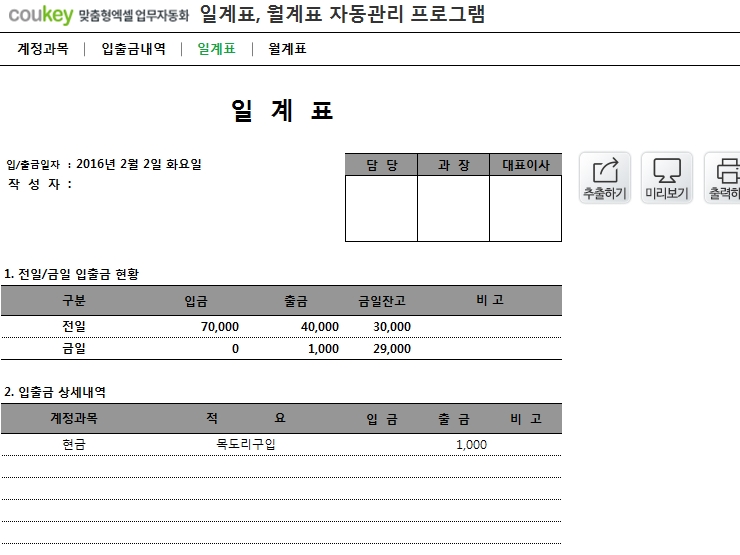Image resolution: width=740 pixels, height=555 pixels.
Task: Go to the 월계표 tab
Action: click(x=287, y=49)
